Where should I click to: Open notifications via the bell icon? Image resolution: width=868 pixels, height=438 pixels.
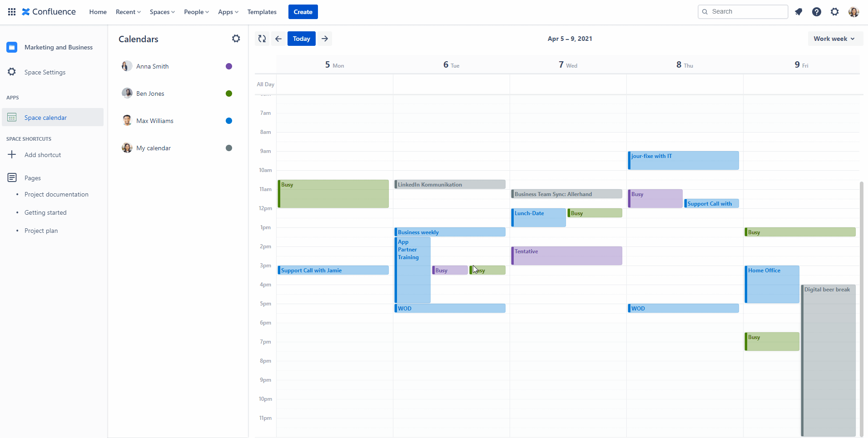[x=799, y=11]
